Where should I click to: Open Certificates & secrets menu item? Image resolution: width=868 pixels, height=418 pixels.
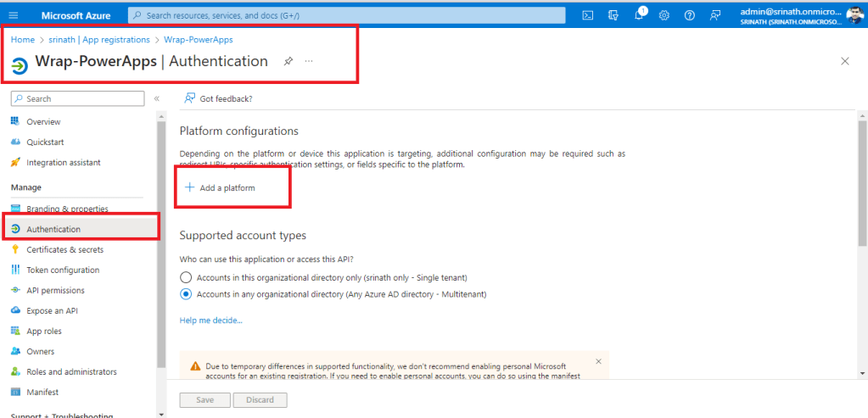[x=64, y=249]
